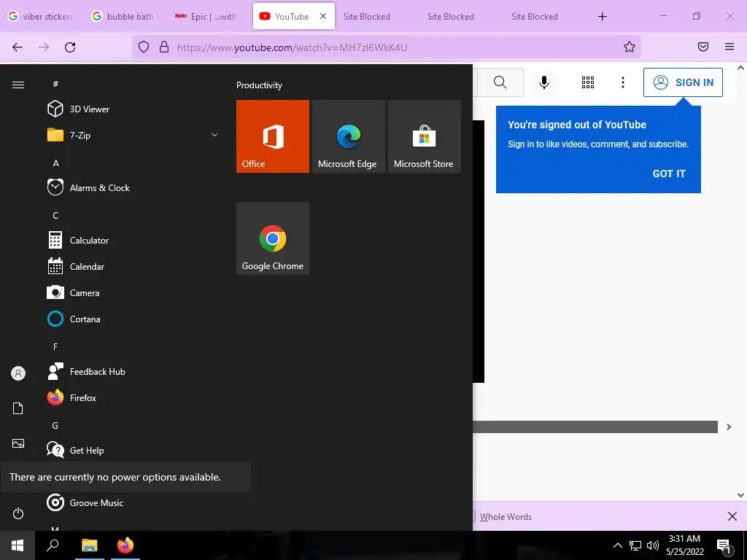The height and width of the screenshot is (560, 747).
Task: Jump to the # letter group header
Action: [55, 84]
